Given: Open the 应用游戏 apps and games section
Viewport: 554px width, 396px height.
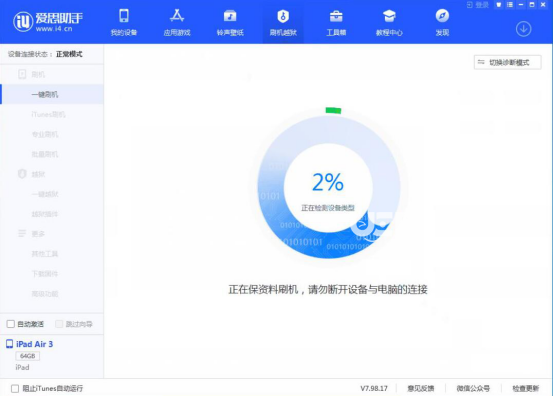Looking at the screenshot, I should (x=177, y=23).
